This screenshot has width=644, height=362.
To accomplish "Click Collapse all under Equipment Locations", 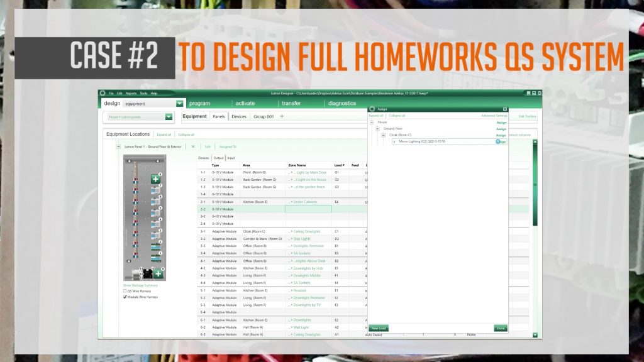I will [186, 134].
